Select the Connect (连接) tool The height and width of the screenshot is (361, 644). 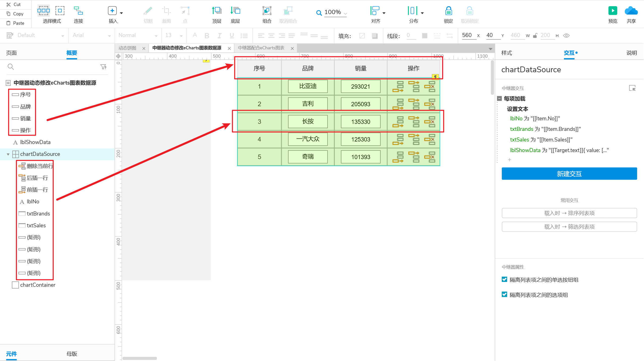point(78,11)
